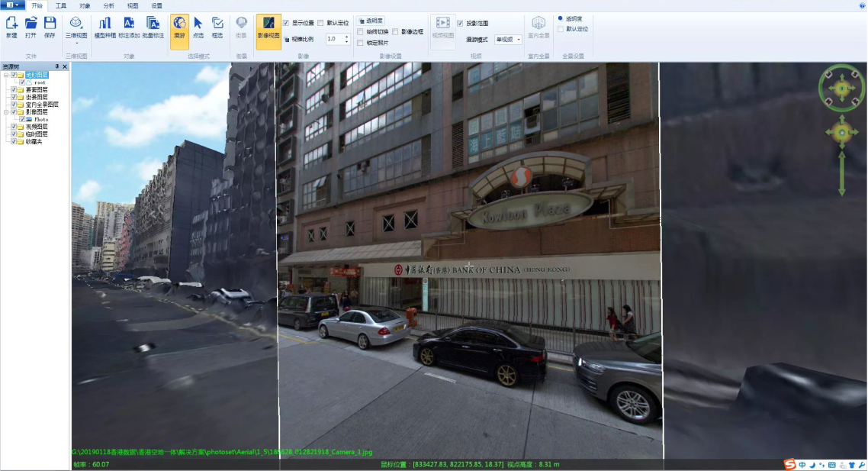Toggle the 投影范围 projection range checkbox

coord(460,24)
